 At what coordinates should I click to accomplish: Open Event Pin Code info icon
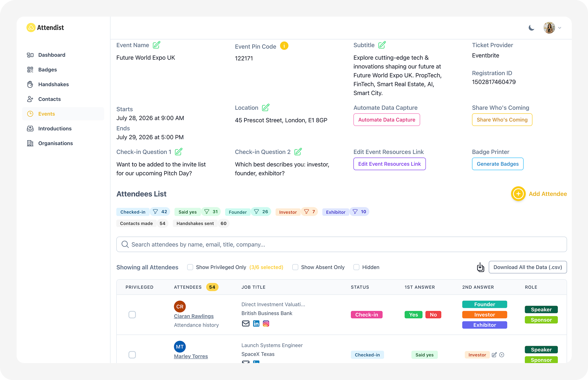(x=284, y=46)
